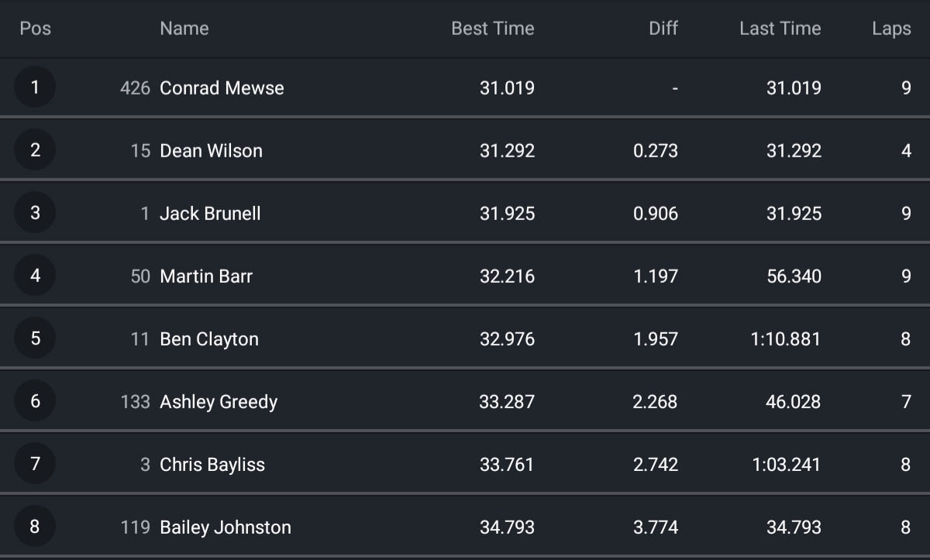Click the position 4 circle badge
This screenshot has width=930, height=560.
pos(35,276)
